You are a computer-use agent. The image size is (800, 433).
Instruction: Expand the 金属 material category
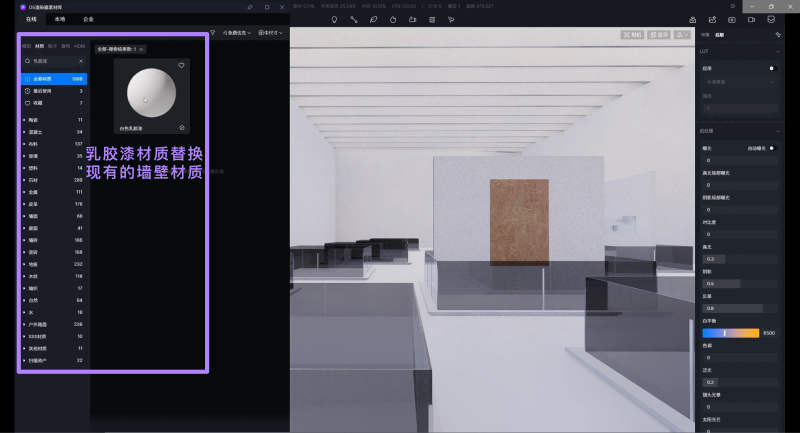[x=24, y=192]
